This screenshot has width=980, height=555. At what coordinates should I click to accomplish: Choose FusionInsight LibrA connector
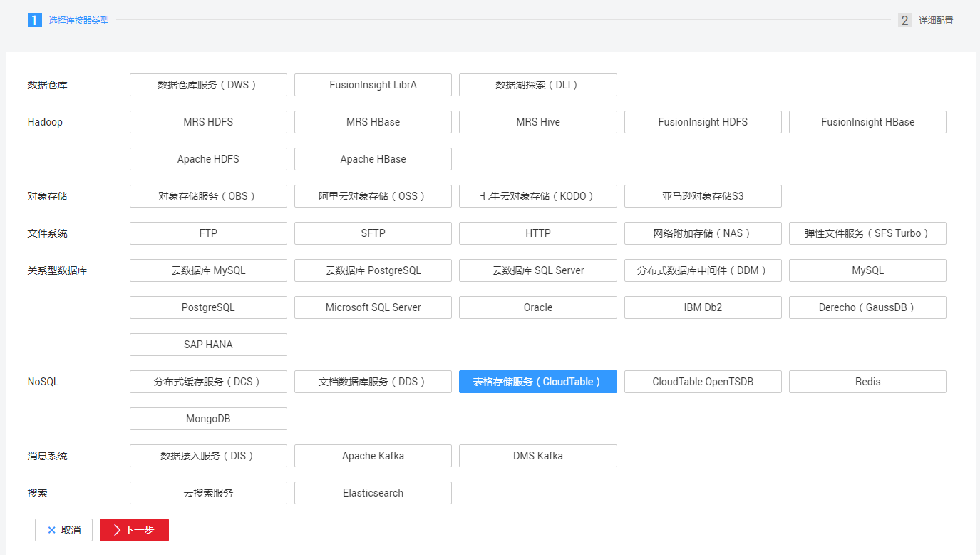373,85
